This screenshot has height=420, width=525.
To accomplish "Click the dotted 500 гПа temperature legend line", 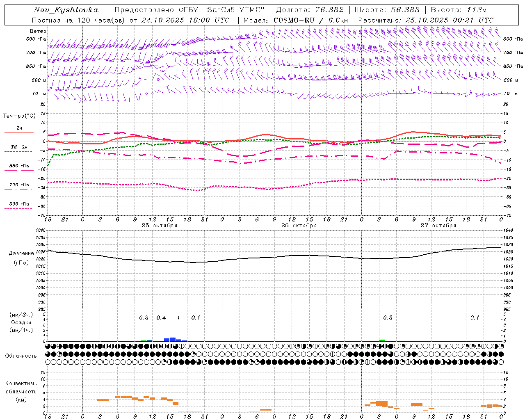I will 18,209.
